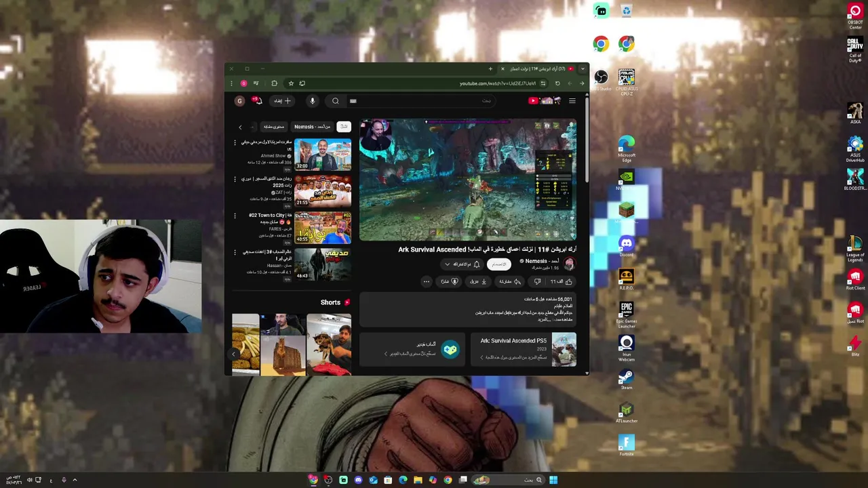Open Discord desktop shortcut
868x488 pixels.
(x=627, y=245)
